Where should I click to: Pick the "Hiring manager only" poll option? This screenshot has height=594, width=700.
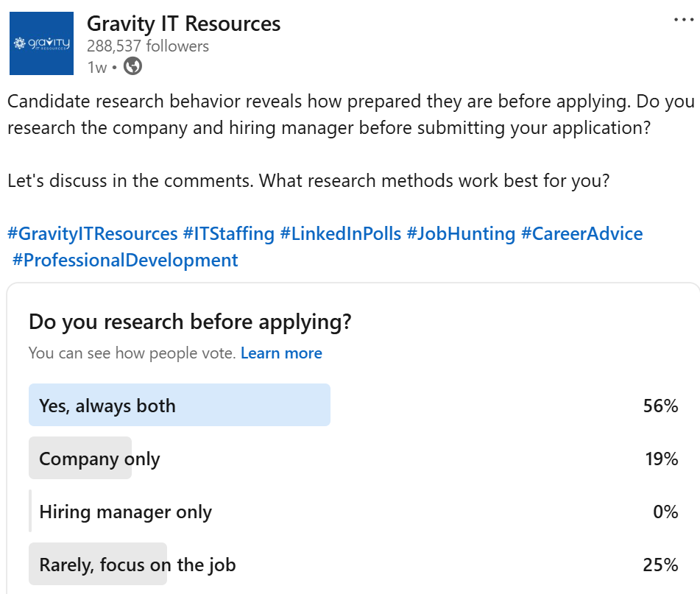pos(125,512)
